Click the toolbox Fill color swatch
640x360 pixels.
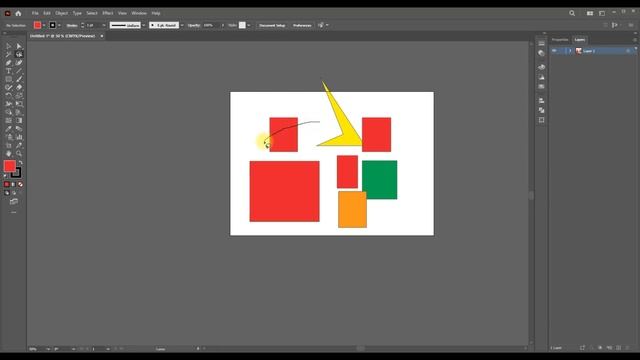tap(10, 166)
